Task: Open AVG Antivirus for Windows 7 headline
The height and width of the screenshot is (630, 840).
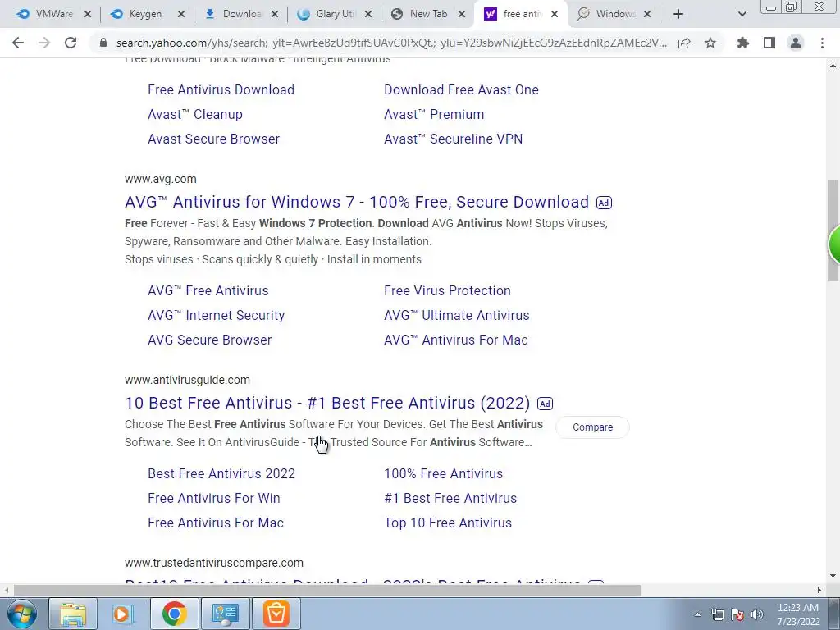Action: (357, 202)
